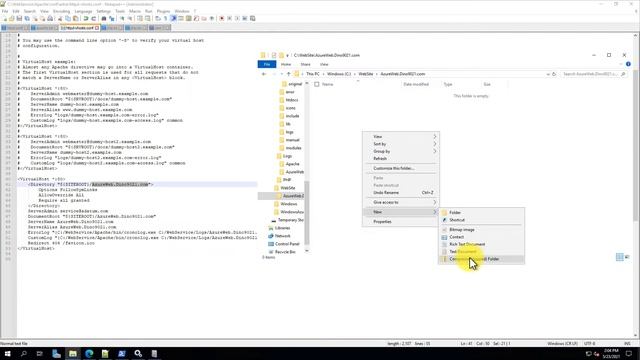Screen dimensions: 640x360
Task: Choose Customize this folder... menu entry
Action: (x=401, y=168)
